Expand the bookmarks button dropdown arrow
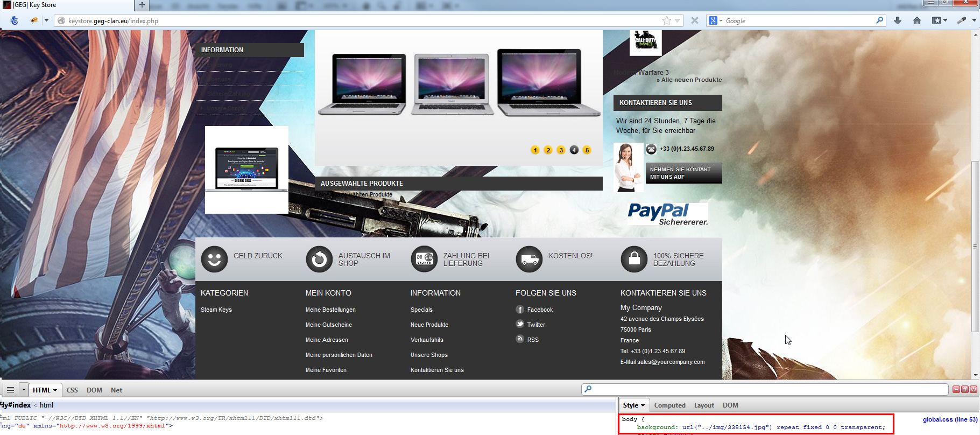The width and height of the screenshot is (980, 435). (945, 20)
